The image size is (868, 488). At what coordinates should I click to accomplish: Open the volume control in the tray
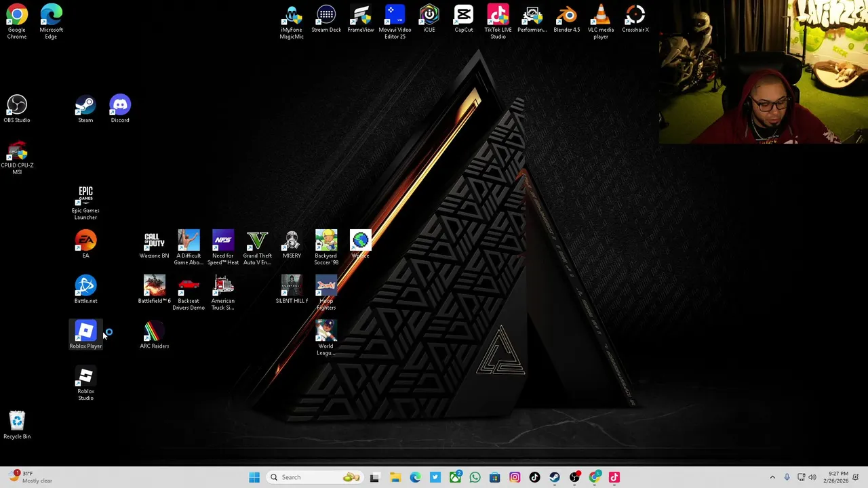click(x=812, y=477)
